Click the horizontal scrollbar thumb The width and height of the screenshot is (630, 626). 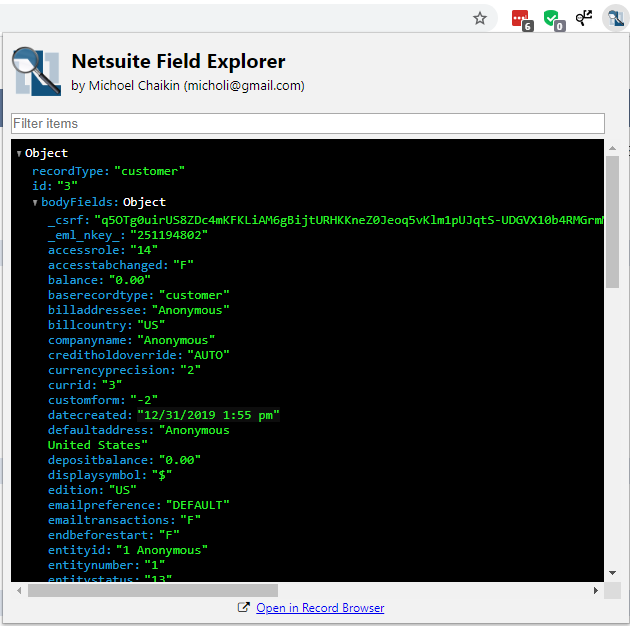point(152,590)
